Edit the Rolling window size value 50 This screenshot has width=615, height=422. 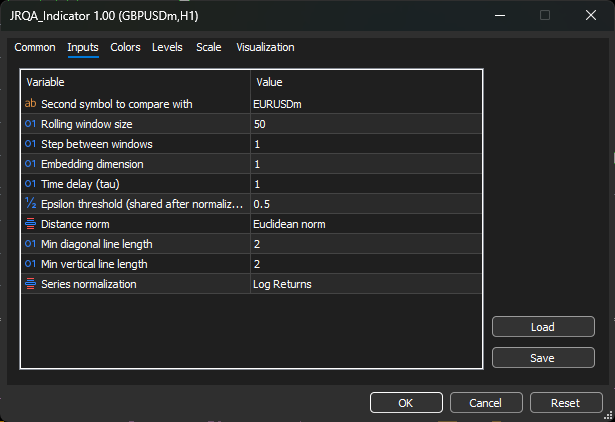(366, 124)
